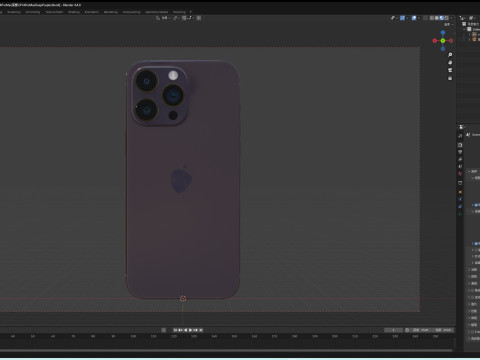Image resolution: width=480 pixels, height=360 pixels.
Task: Open the View Layer properties tab
Action: click(x=460, y=159)
